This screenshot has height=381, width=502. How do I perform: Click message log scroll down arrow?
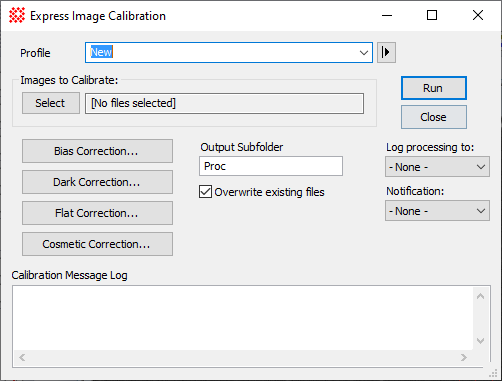(480, 341)
